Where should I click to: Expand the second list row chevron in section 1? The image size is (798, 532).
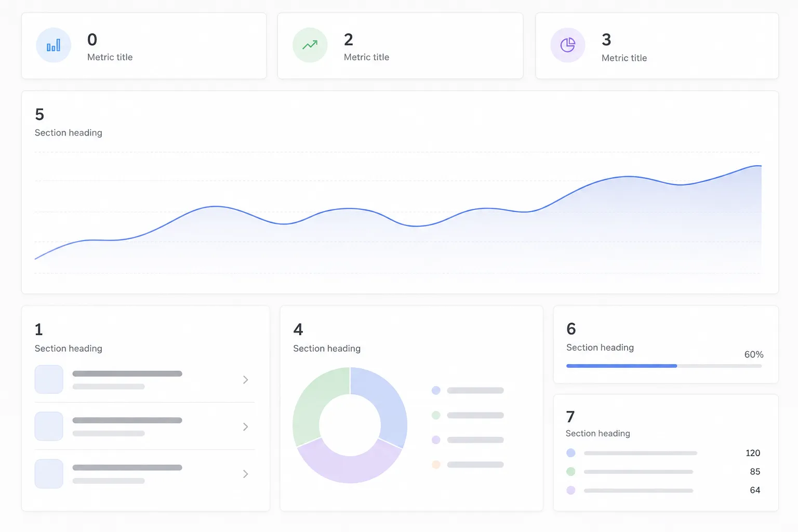tap(246, 427)
